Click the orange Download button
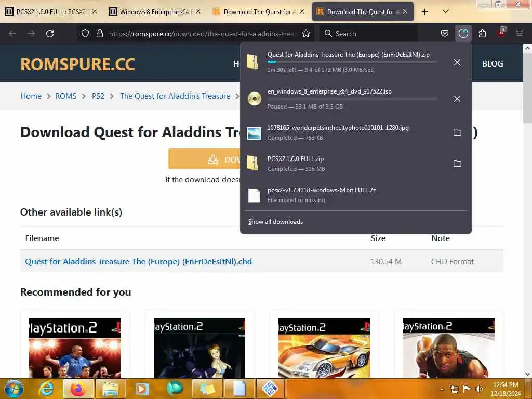Screen dimensions: 532x399 pos(204,159)
